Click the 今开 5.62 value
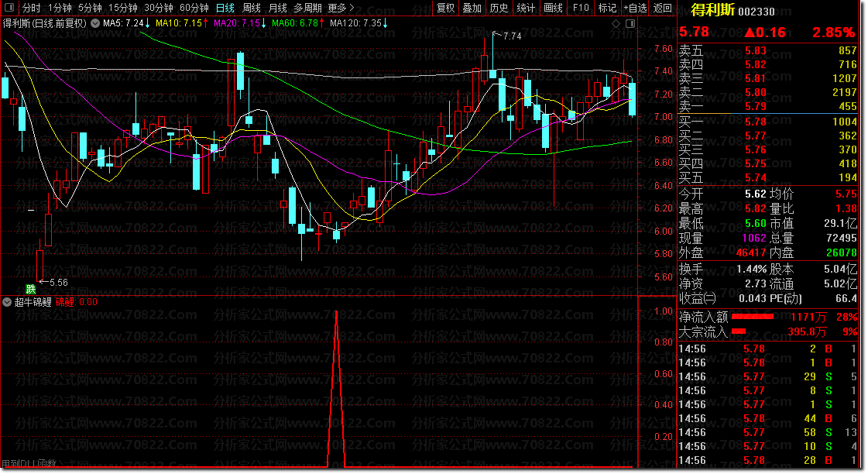Image resolution: width=868 pixels, height=474 pixels. [755, 194]
